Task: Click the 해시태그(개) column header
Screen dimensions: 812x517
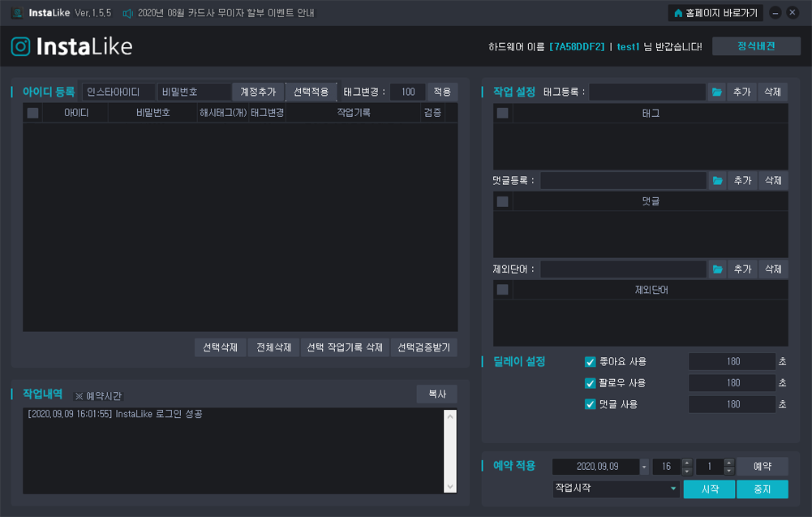Action: pyautogui.click(x=223, y=113)
